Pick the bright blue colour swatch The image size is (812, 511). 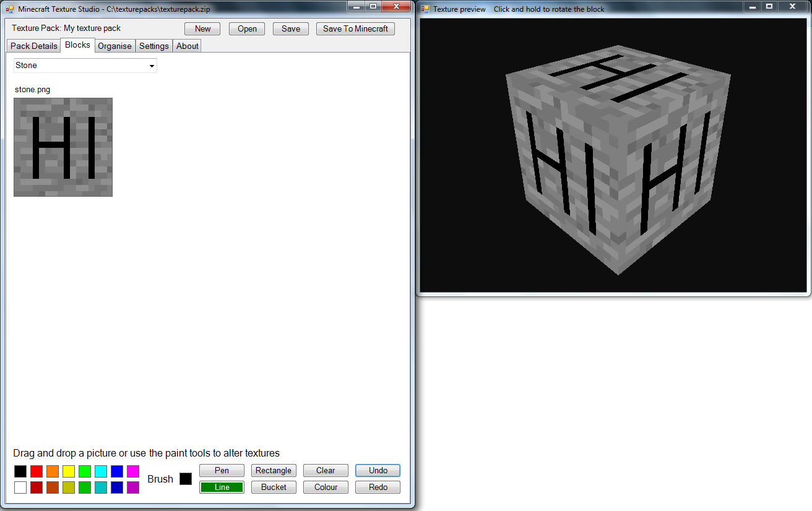pos(117,471)
